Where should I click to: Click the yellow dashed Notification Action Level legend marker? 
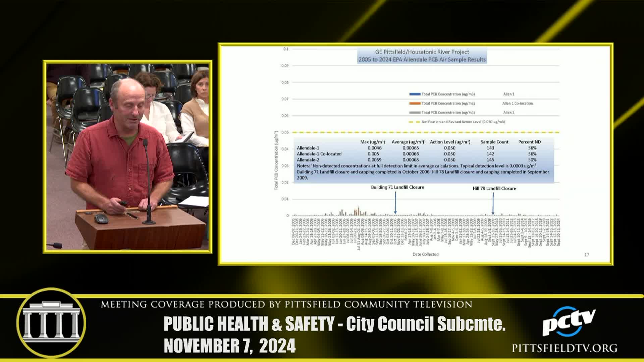click(415, 122)
